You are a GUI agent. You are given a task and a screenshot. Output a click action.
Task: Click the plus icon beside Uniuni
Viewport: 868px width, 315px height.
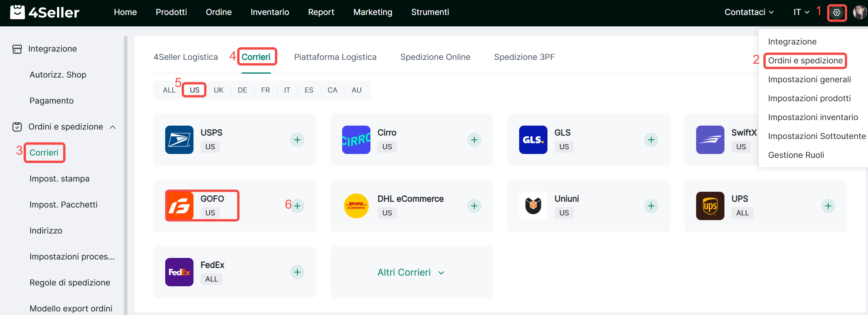tap(651, 206)
